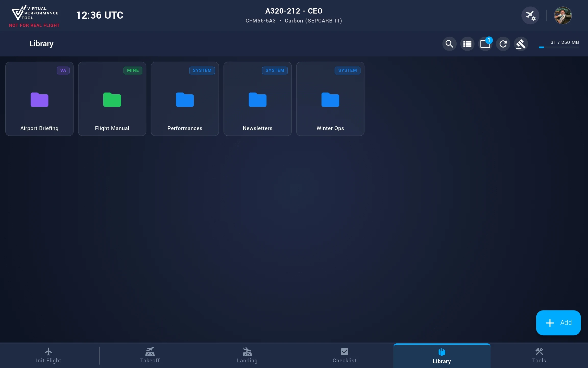
Task: Click the NOT FOR REAL FLIGHT warning
Action: pos(34,25)
